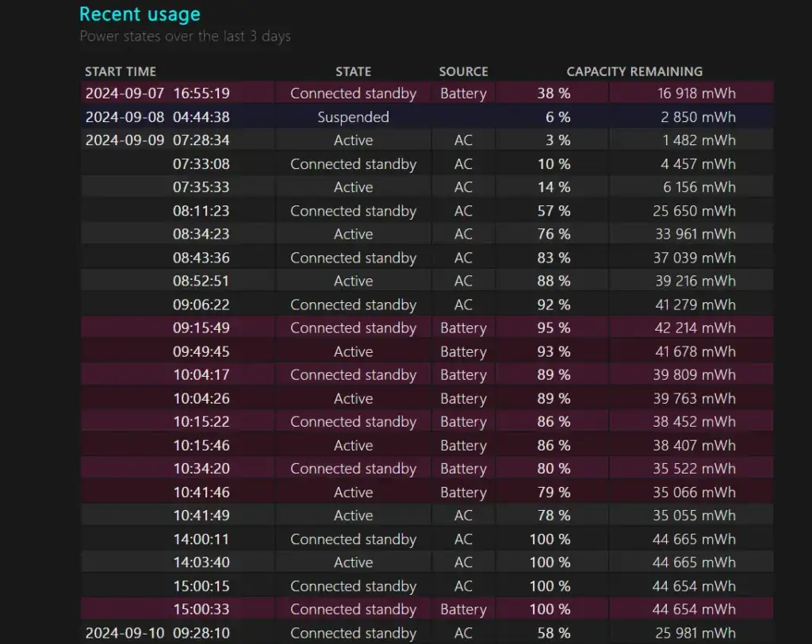The width and height of the screenshot is (812, 644).
Task: Click the 80 % capacity cell
Action: [x=553, y=469]
